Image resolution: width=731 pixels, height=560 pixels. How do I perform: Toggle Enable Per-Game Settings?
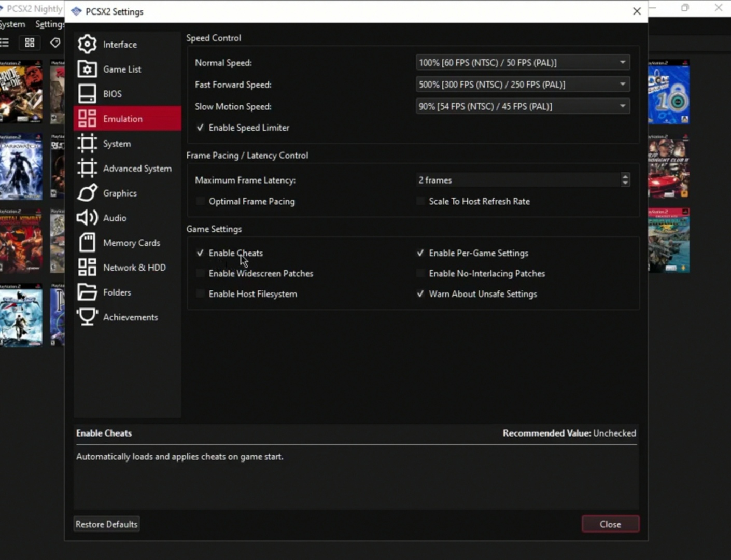[x=420, y=253]
